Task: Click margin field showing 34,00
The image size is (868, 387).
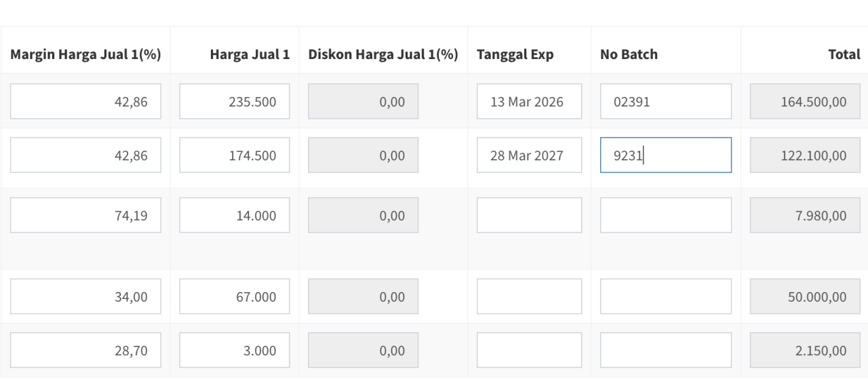Action: (85, 297)
